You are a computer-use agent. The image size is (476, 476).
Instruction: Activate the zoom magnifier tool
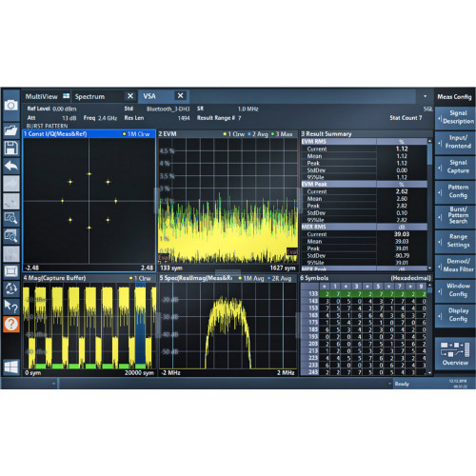[11, 218]
